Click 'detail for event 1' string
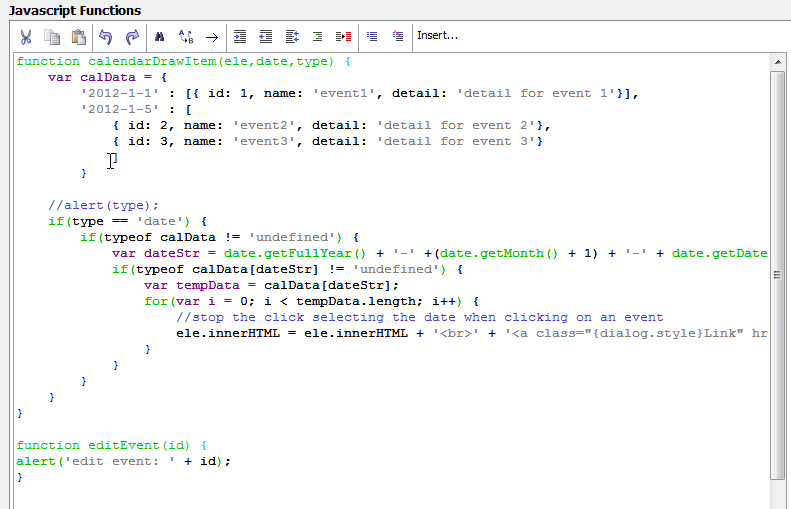791x509 pixels. 536,93
